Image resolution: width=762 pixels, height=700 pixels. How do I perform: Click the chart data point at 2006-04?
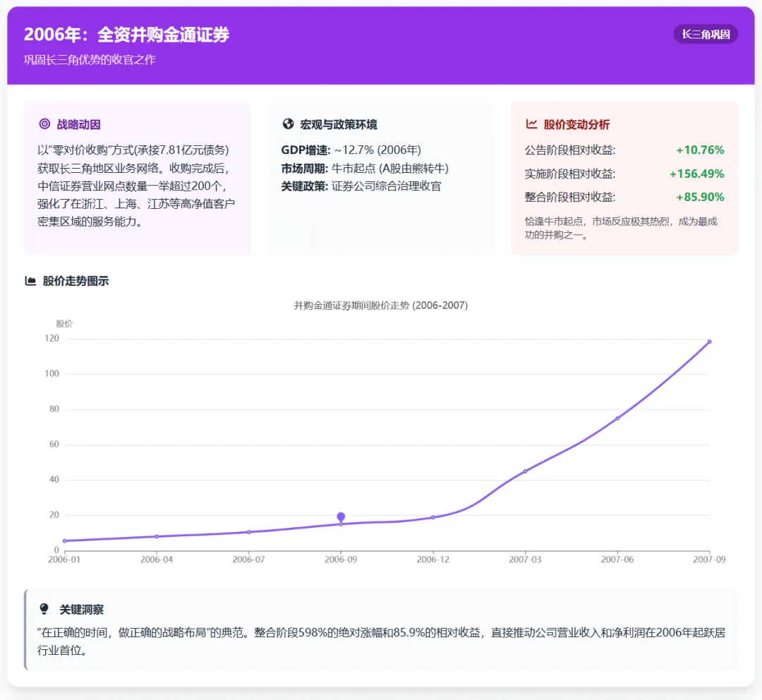(157, 536)
